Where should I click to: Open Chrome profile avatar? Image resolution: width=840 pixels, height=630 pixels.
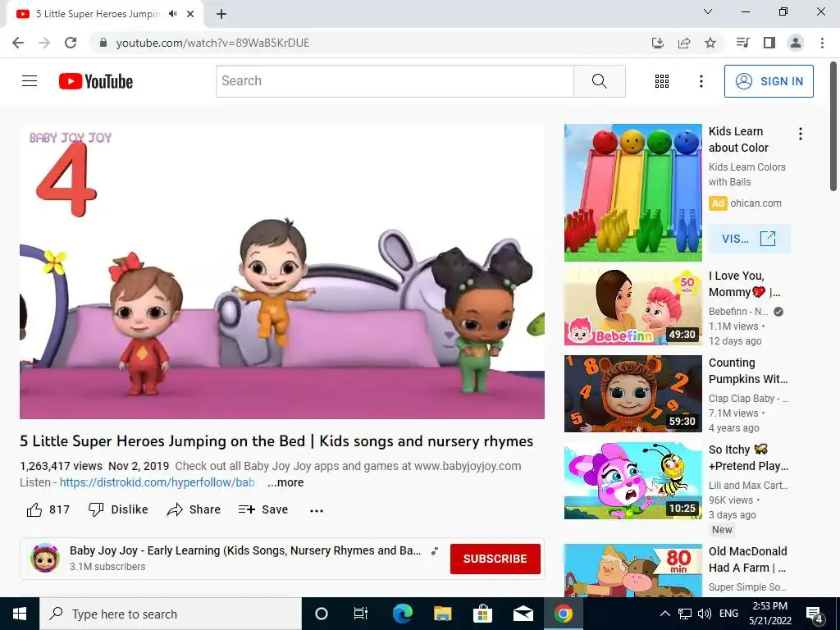796,43
